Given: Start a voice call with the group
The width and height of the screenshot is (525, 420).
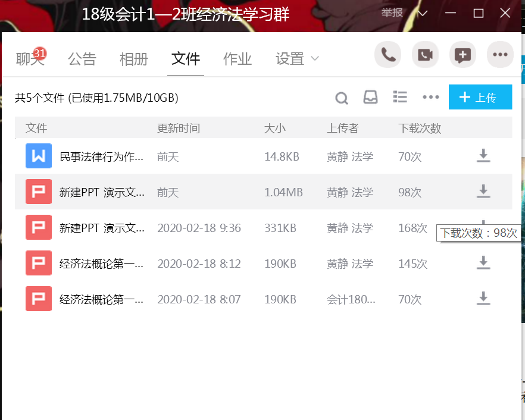Looking at the screenshot, I should [x=388, y=55].
